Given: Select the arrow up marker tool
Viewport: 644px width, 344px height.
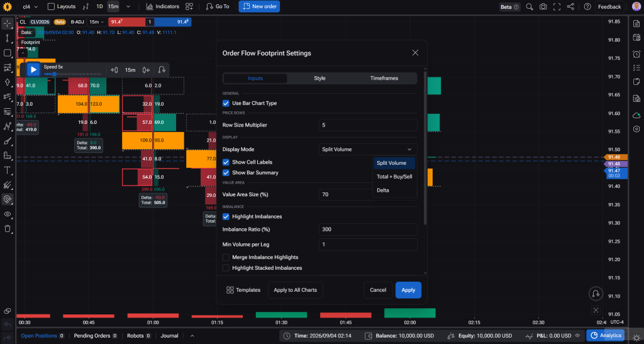Looking at the screenshot, I should (8, 82).
